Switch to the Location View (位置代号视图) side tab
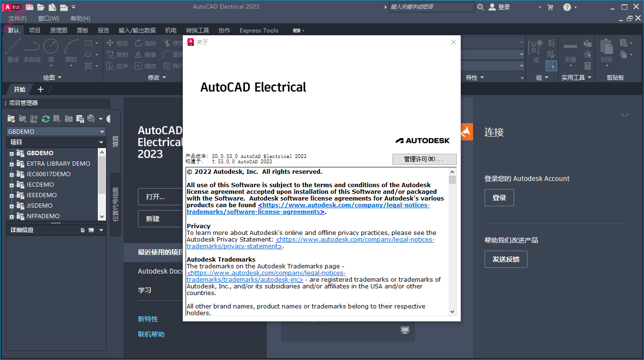Image resolution: width=644 pixels, height=360 pixels. click(x=116, y=204)
